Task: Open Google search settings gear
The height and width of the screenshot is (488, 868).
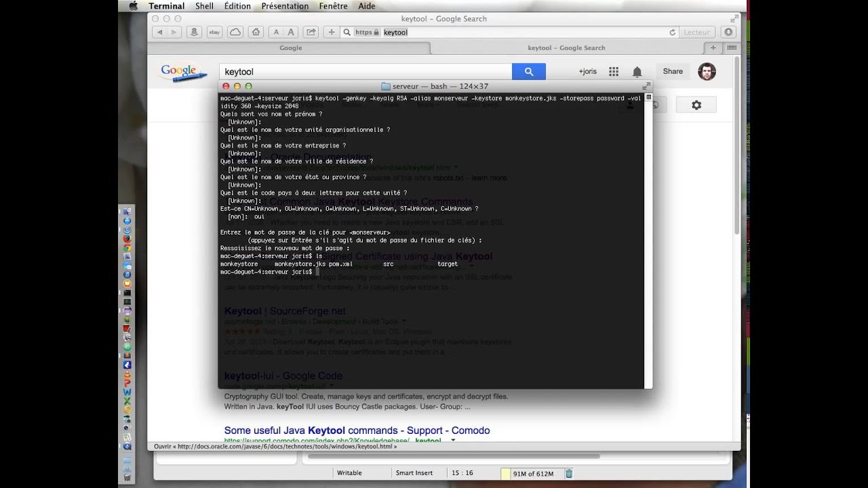Action: (696, 105)
